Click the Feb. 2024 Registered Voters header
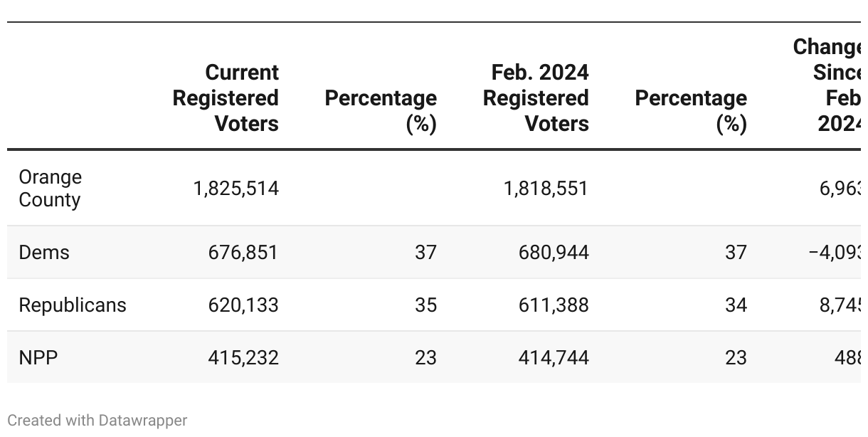 point(536,98)
